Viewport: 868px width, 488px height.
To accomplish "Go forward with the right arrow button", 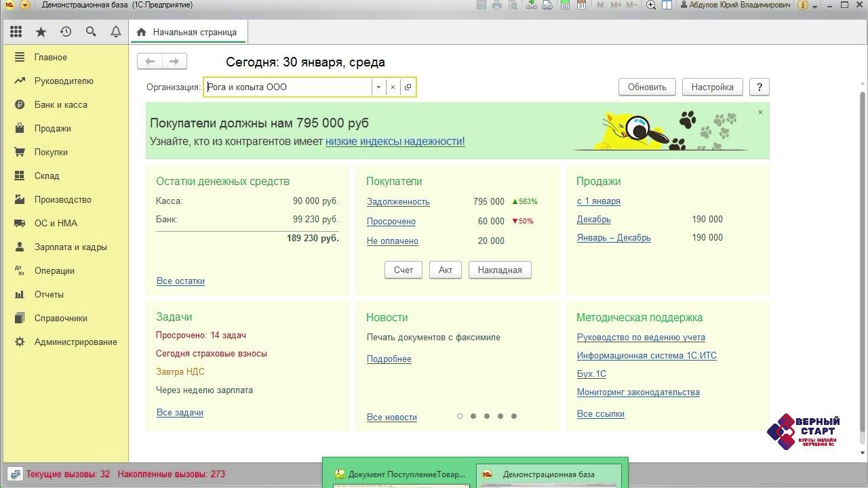I will pos(174,61).
